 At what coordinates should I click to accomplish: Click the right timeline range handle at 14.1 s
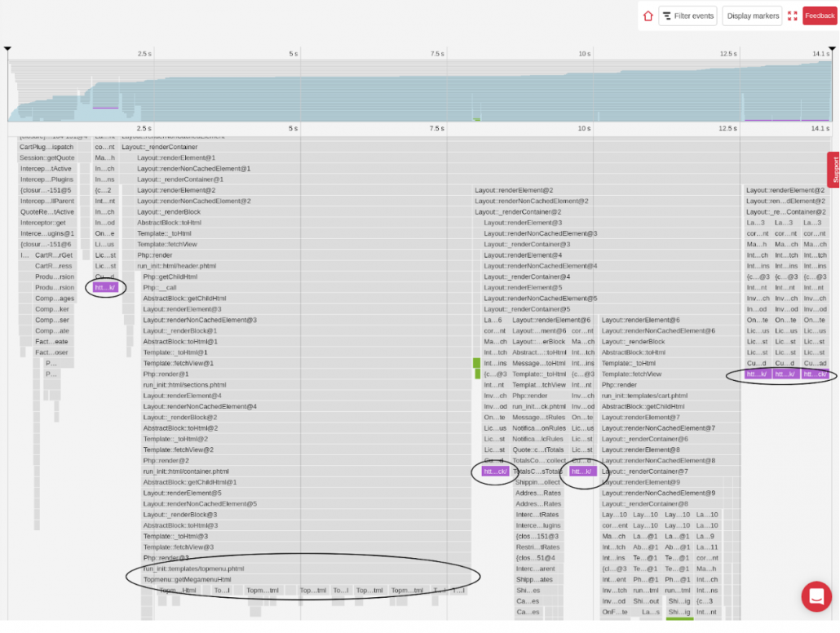point(832,50)
